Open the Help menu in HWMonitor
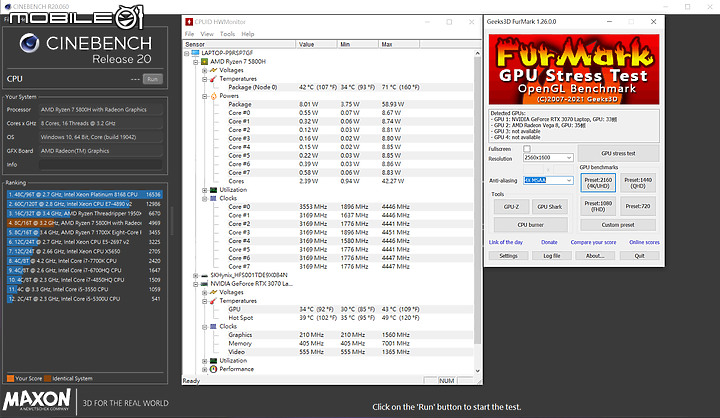Viewport: 720px width, 418px height. pyautogui.click(x=248, y=34)
